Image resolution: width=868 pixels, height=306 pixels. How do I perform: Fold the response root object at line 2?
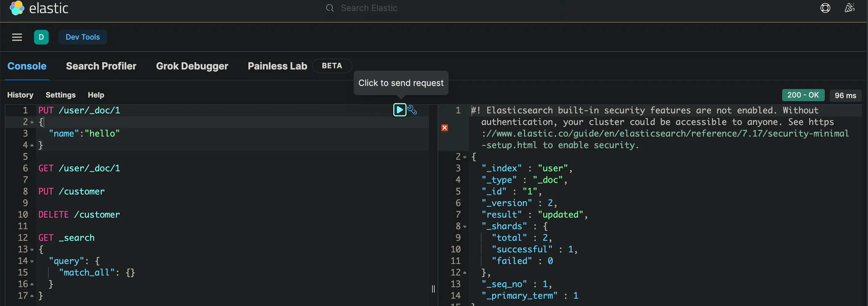pyautogui.click(x=465, y=157)
